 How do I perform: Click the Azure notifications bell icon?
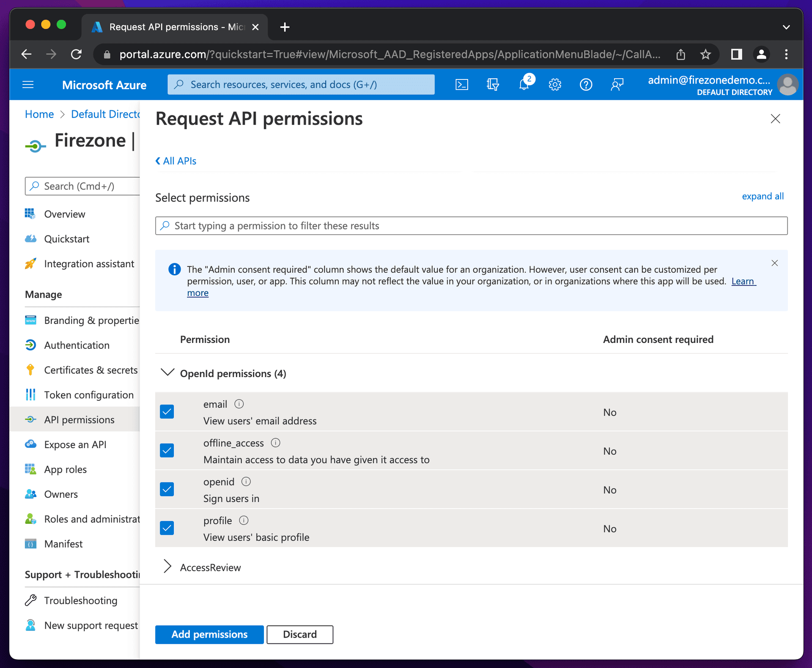coord(525,84)
